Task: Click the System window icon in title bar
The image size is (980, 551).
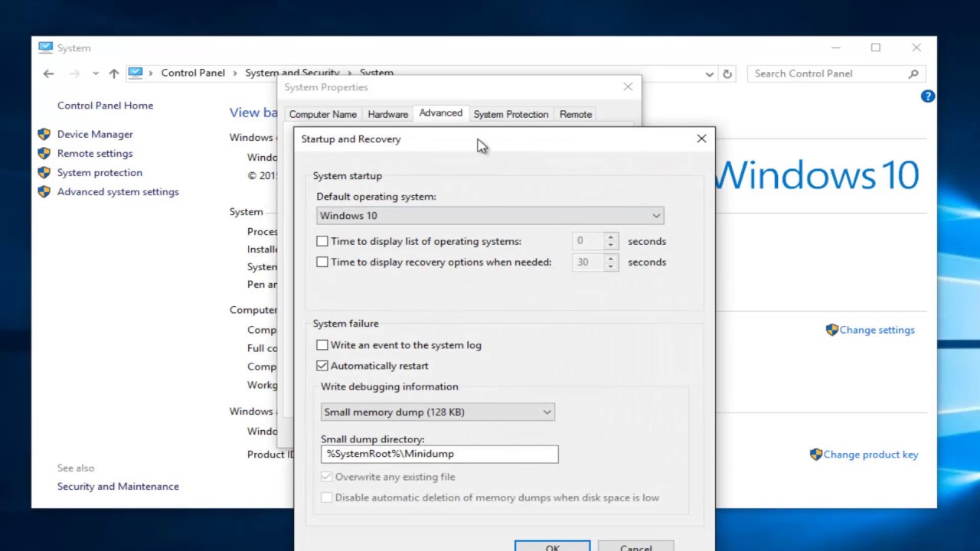Action: coord(45,47)
